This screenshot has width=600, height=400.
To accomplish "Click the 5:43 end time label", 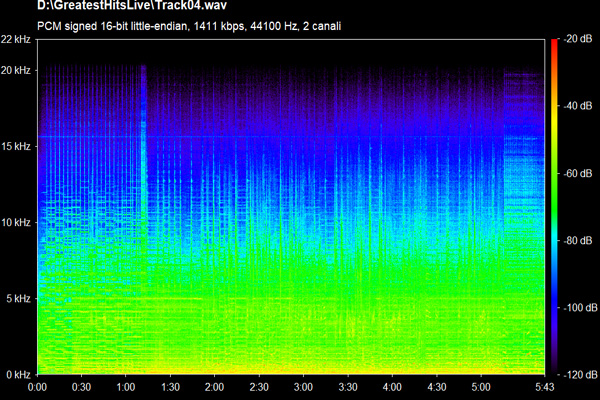I will pyautogui.click(x=545, y=387).
